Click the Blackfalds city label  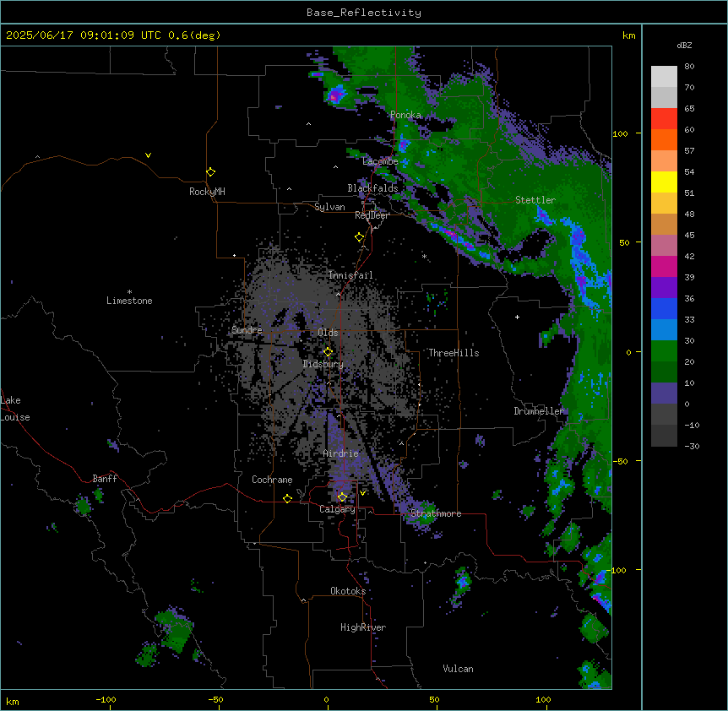click(x=372, y=188)
